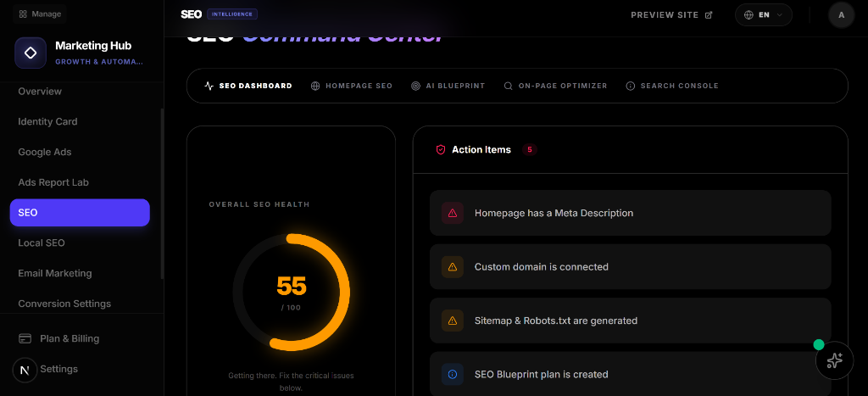This screenshot has height=396, width=868.
Task: Click the Marketing Hub title text
Action: 93,46
